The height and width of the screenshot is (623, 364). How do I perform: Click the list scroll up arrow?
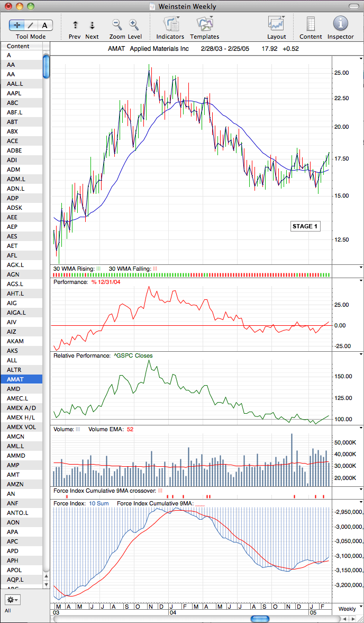tap(46, 576)
